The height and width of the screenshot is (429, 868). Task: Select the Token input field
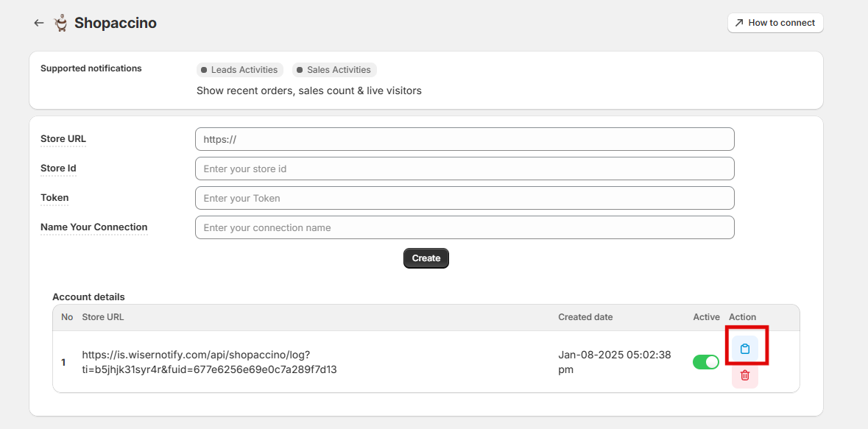click(465, 198)
